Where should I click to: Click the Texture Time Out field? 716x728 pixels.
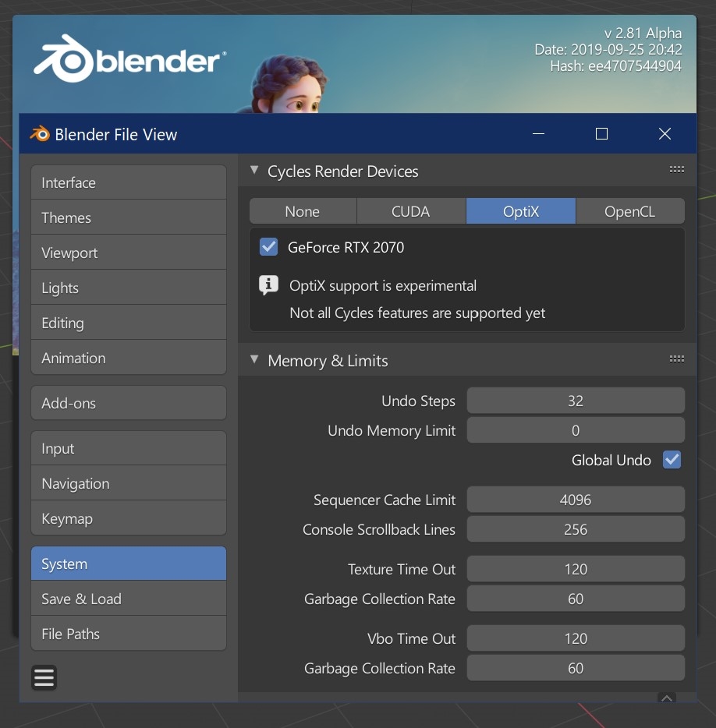coord(576,569)
